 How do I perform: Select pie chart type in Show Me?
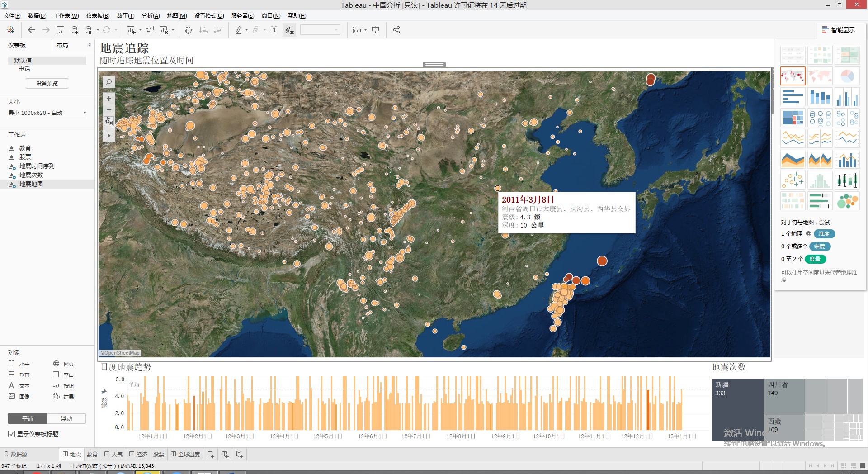pyautogui.click(x=847, y=76)
